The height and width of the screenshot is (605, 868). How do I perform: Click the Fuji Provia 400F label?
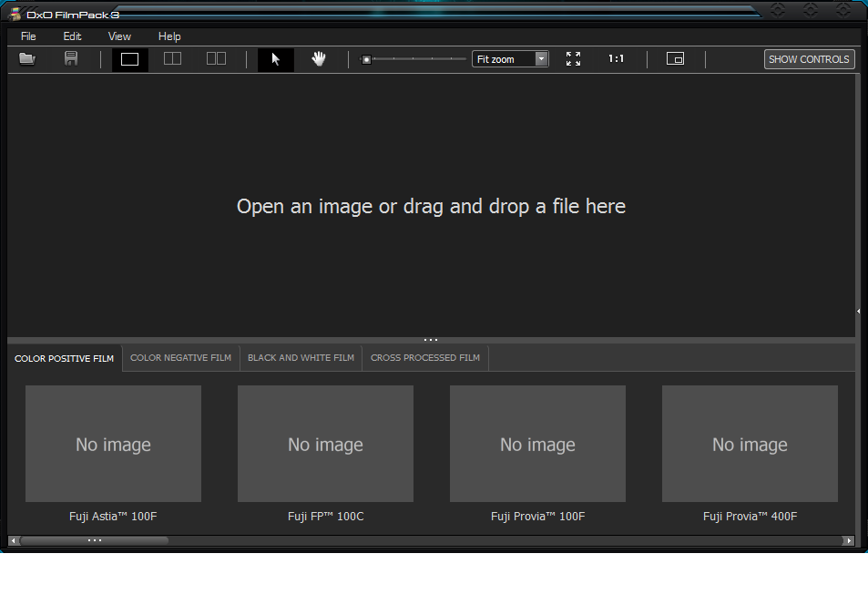point(751,517)
